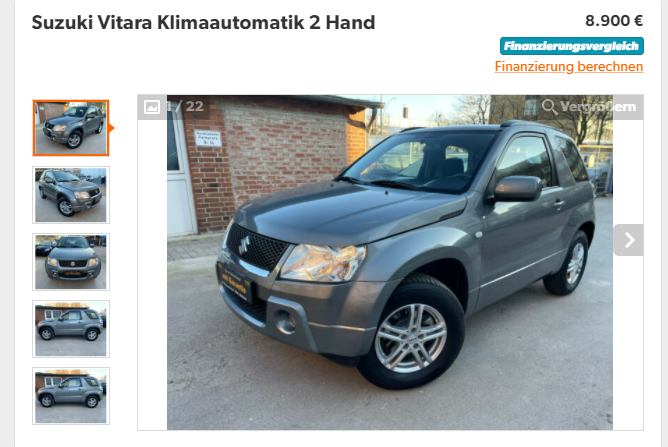Select the second thumbnail showing the car from its right side
The image size is (668, 447).
[x=71, y=195]
